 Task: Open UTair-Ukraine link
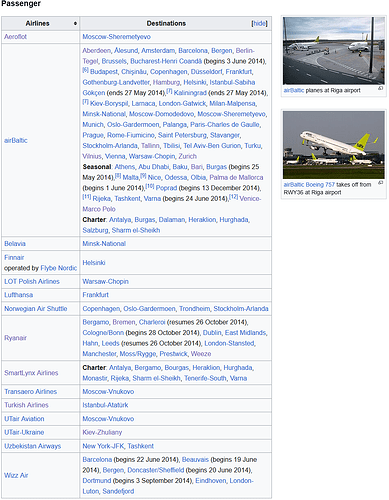24,432
